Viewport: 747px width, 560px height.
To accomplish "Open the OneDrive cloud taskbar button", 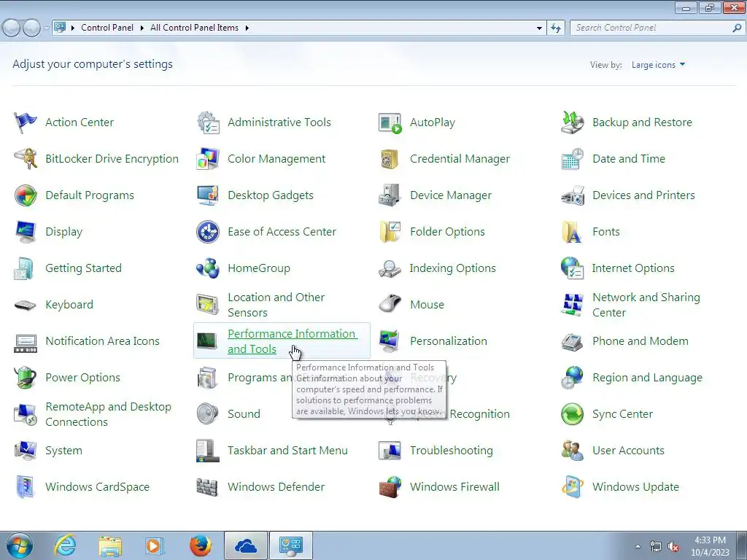I will coord(246,545).
